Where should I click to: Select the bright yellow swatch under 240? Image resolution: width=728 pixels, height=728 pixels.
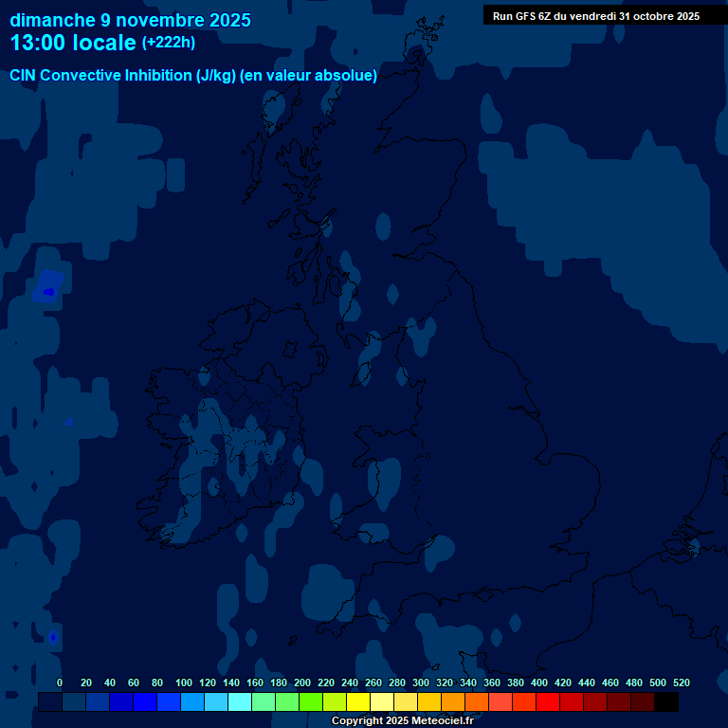(358, 701)
